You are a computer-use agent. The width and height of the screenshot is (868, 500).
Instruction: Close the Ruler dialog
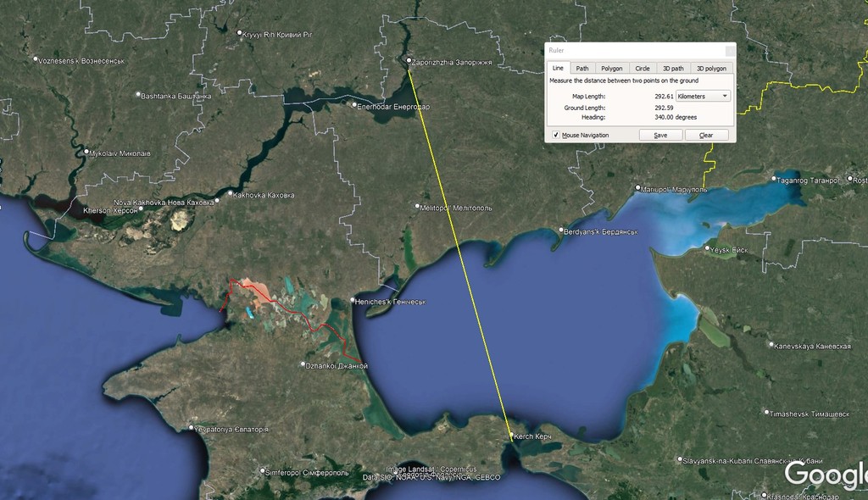pos(730,50)
